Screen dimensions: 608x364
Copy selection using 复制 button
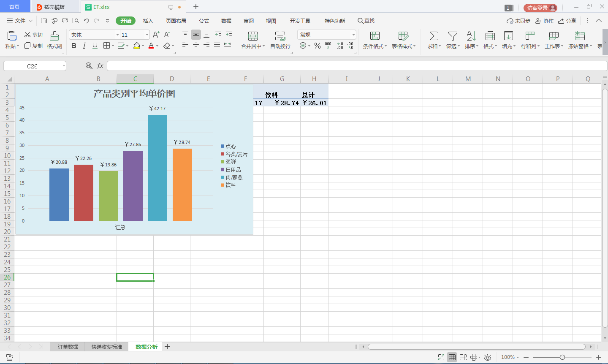[33, 46]
